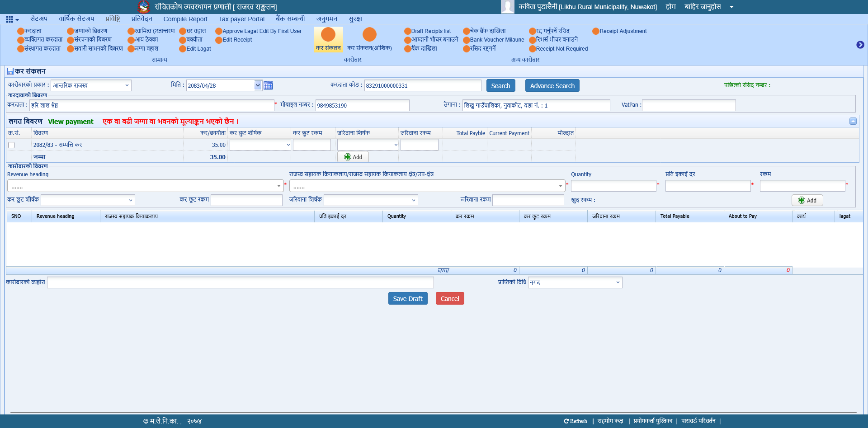Click the Save Draft button
This screenshot has width=868, height=428.
[408, 298]
